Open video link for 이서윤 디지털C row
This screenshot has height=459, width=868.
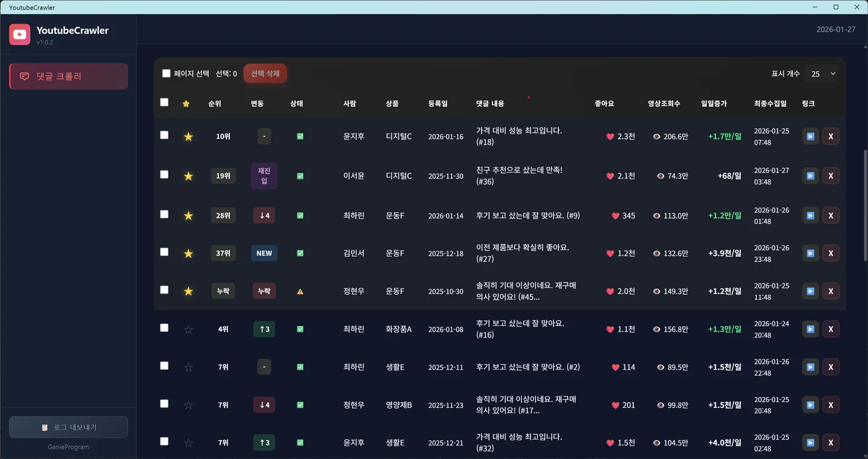pos(810,176)
